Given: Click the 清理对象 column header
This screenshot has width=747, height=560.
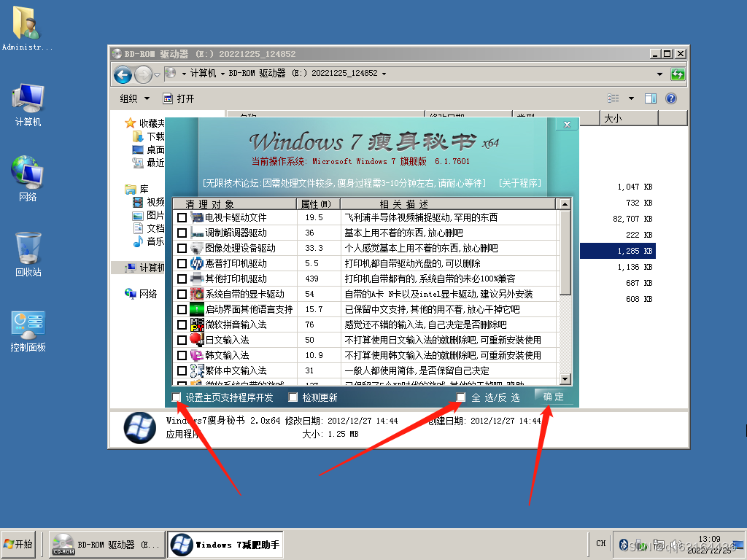Looking at the screenshot, I should [234, 204].
